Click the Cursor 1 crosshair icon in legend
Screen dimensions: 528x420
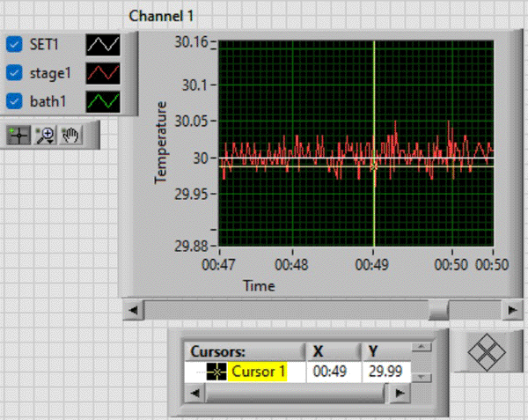pos(216,372)
